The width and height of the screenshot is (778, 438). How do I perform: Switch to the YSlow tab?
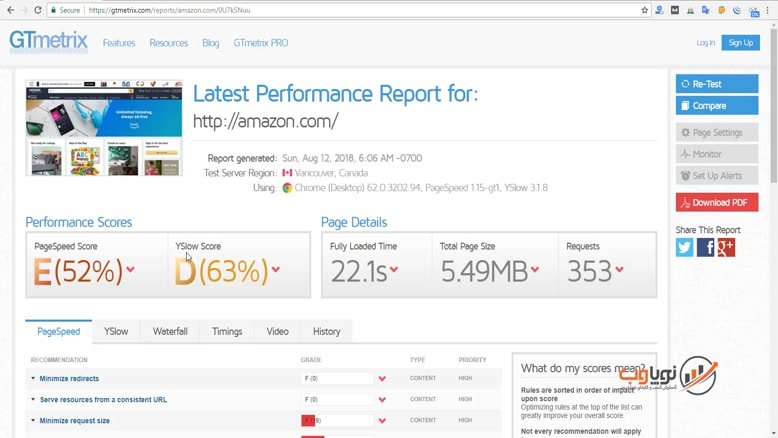pyautogui.click(x=116, y=331)
